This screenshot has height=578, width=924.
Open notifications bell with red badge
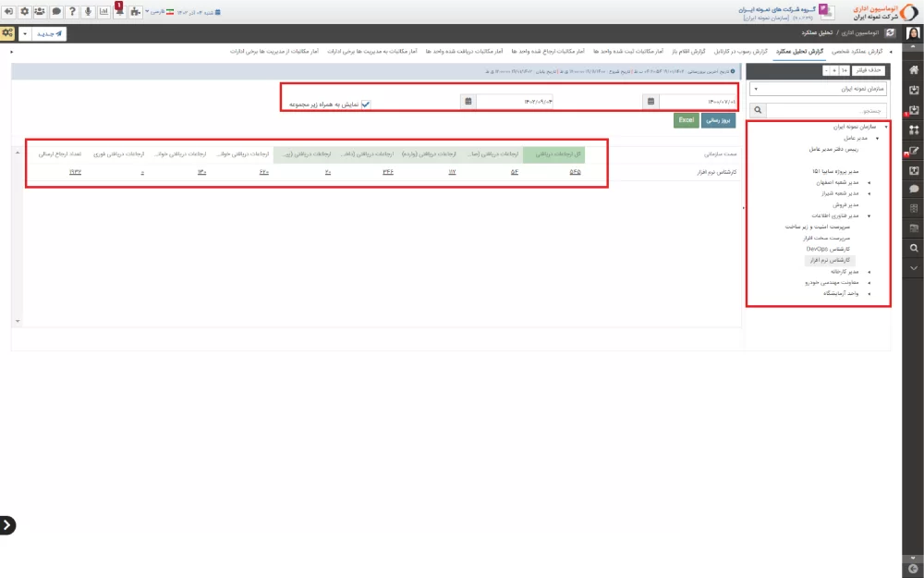point(118,11)
